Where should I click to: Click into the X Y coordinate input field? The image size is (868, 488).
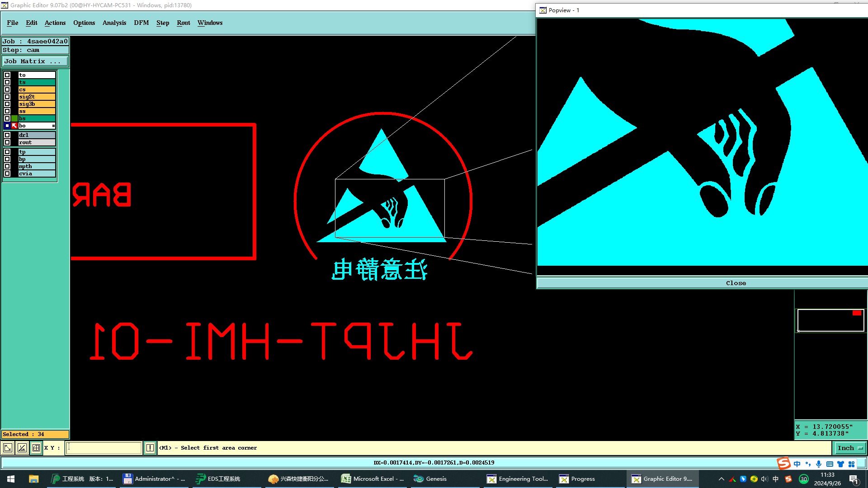coord(104,448)
